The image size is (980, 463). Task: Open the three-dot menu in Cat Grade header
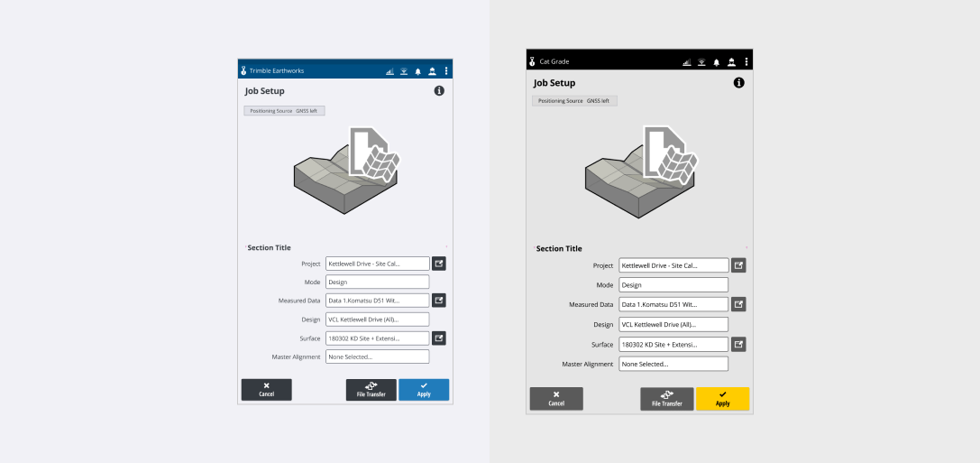point(746,62)
